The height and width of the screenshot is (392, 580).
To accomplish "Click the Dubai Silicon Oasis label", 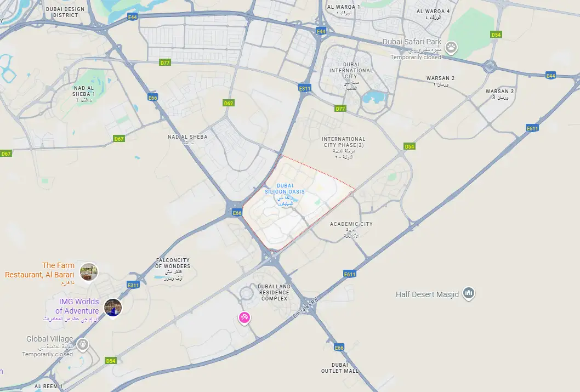I will point(285,189).
